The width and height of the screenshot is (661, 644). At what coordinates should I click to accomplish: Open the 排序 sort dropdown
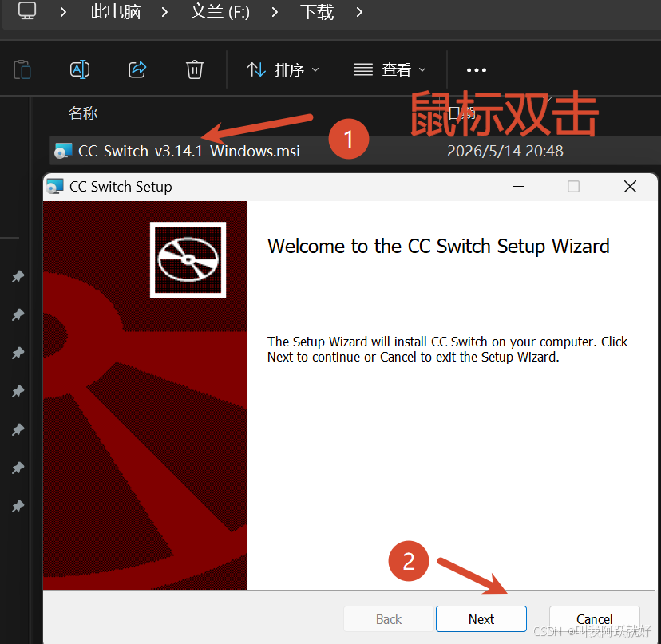(x=283, y=69)
